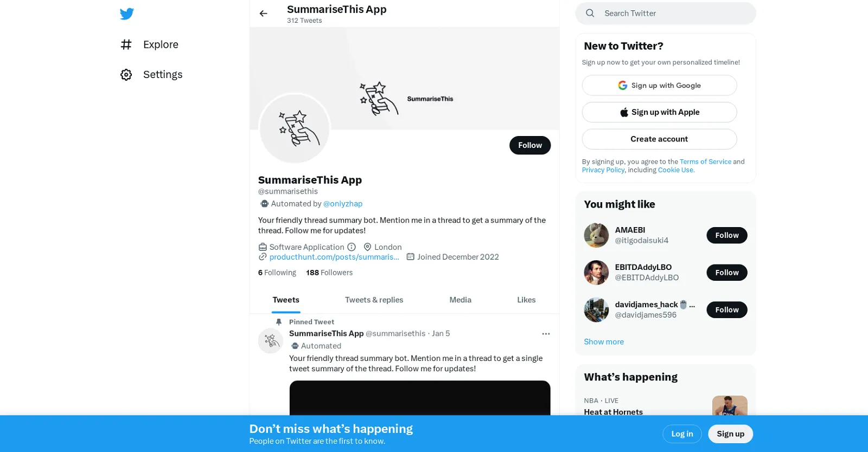Viewport: 868px width, 452px height.
Task: Switch to the Media tab
Action: tap(459, 300)
